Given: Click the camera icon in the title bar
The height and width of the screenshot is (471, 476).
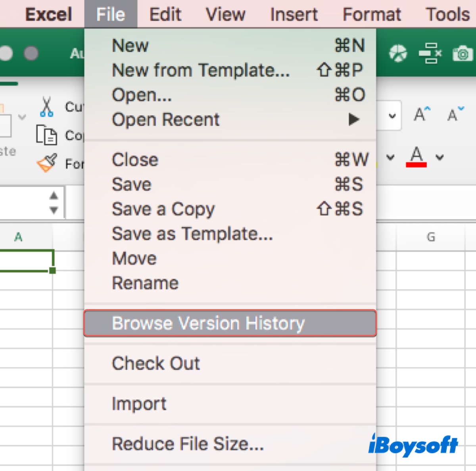Looking at the screenshot, I should click(x=463, y=54).
